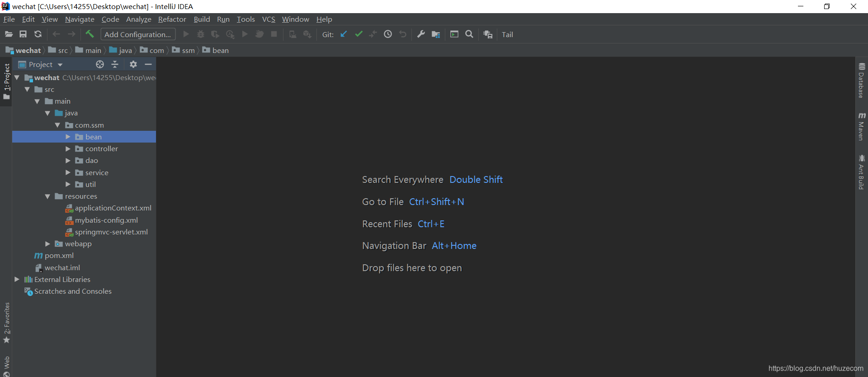Click the Build Project hammer icon

pos(90,34)
